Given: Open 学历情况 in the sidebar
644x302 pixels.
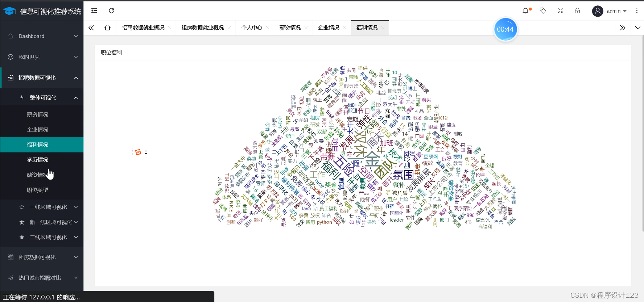Looking at the screenshot, I should (x=42, y=160).
